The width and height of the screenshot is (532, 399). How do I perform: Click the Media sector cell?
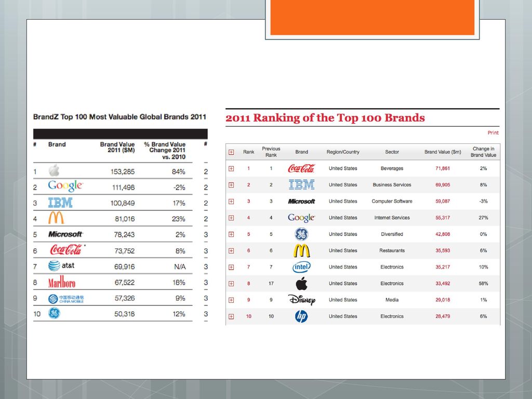392,300
